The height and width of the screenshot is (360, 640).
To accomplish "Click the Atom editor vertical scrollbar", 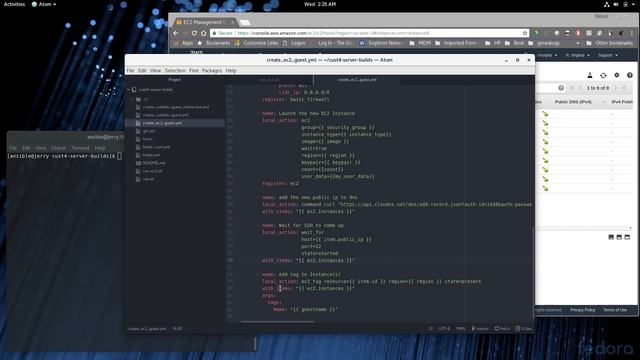I will pyautogui.click(x=533, y=273).
